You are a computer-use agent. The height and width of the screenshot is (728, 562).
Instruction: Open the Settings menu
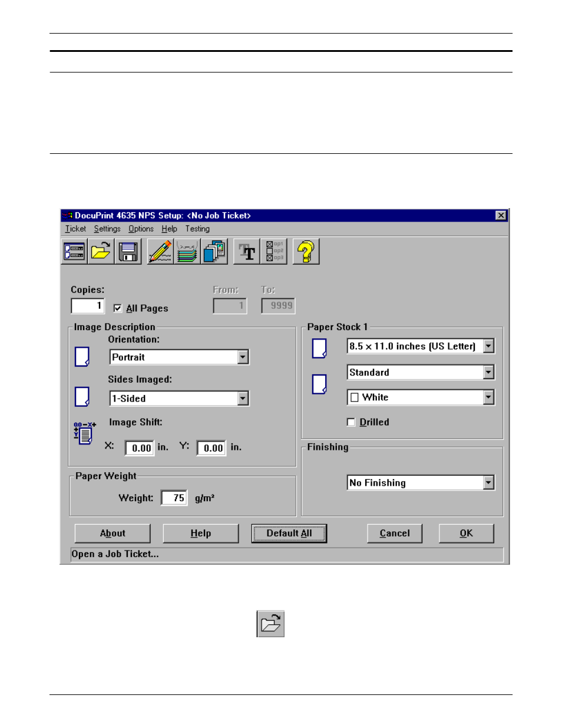(107, 229)
